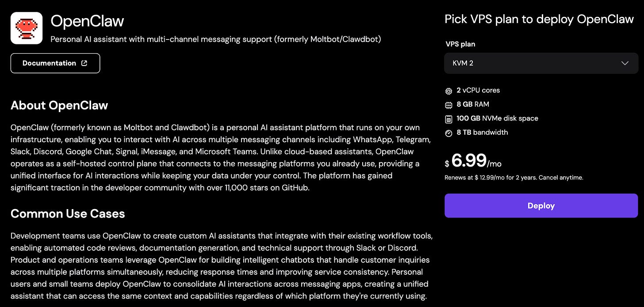644x307 pixels.
Task: Click the renewal price notice text
Action: click(514, 177)
